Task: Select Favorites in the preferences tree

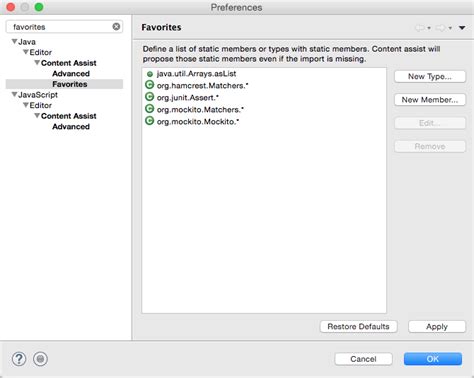Action: point(70,84)
